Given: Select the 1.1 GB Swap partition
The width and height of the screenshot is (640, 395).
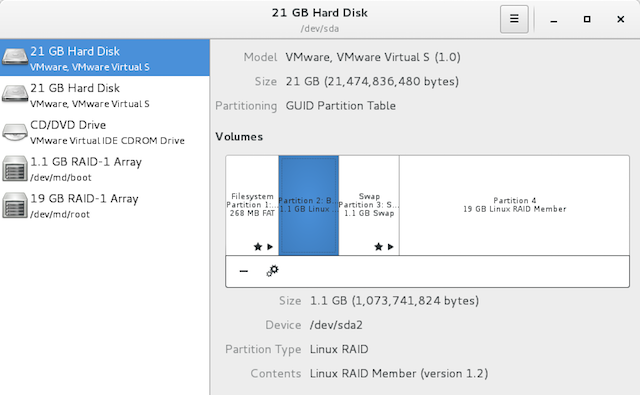Looking at the screenshot, I should (369, 205).
